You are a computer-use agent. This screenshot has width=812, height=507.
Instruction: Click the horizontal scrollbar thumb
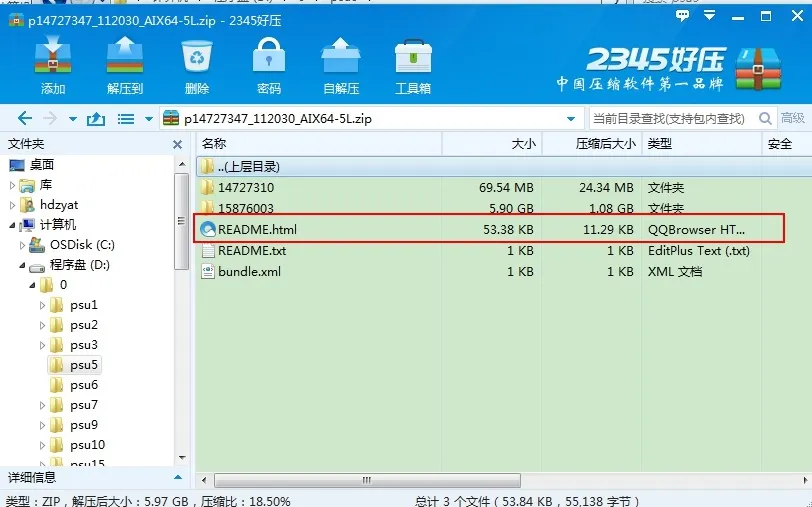(367, 480)
